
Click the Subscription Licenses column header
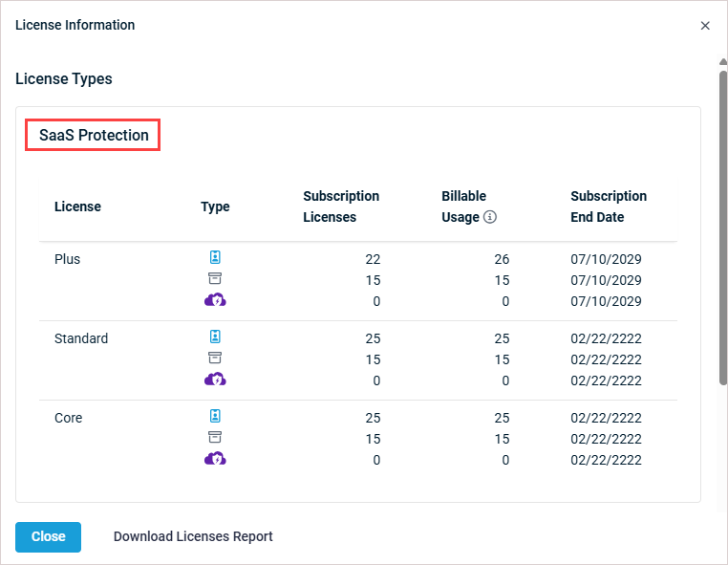point(341,206)
